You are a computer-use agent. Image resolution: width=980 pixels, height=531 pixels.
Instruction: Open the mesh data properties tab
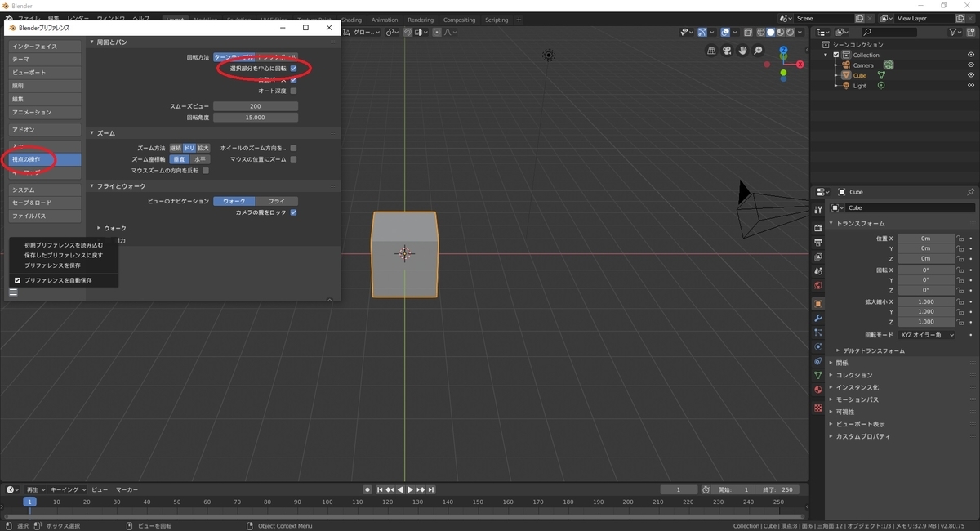click(x=818, y=375)
